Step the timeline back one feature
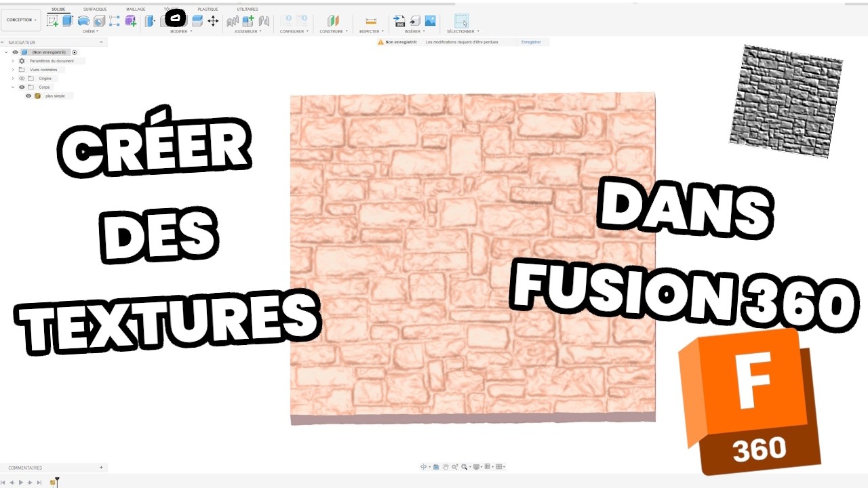 [x=12, y=483]
